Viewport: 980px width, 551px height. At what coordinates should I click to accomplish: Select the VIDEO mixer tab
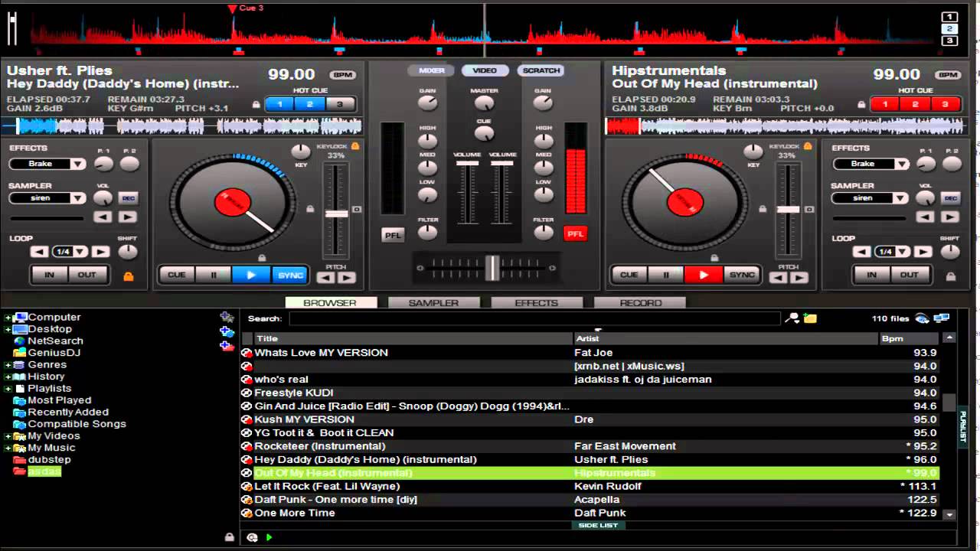point(485,70)
